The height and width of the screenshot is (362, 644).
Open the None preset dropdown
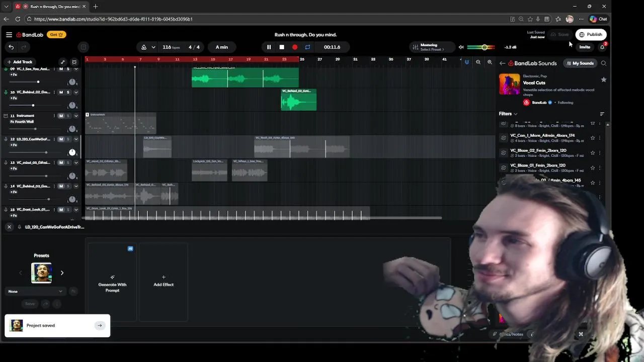pos(35,291)
